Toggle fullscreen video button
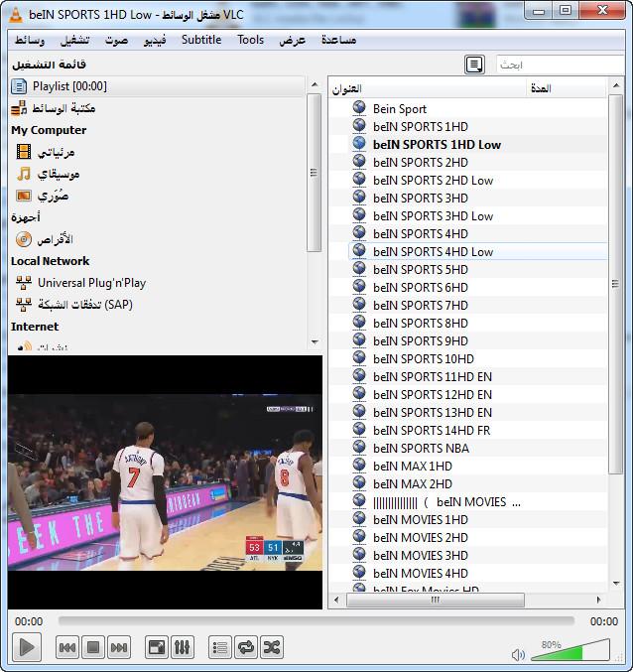 point(157,647)
